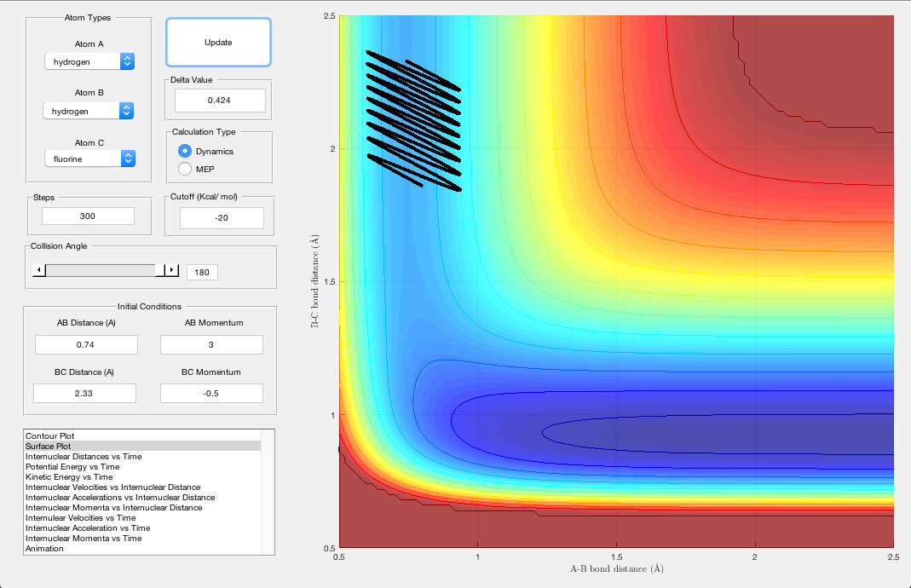Click the Collision Angle slider track
This screenshot has width=911, height=588.
coord(102,270)
